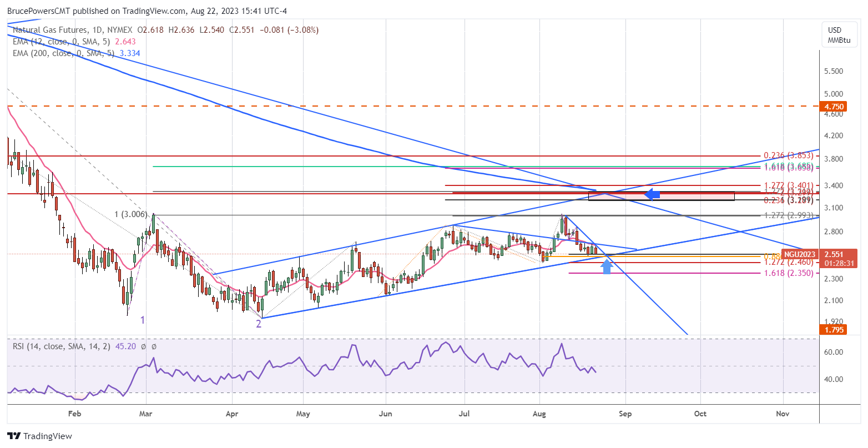Click the Sep label on time axis

point(625,414)
